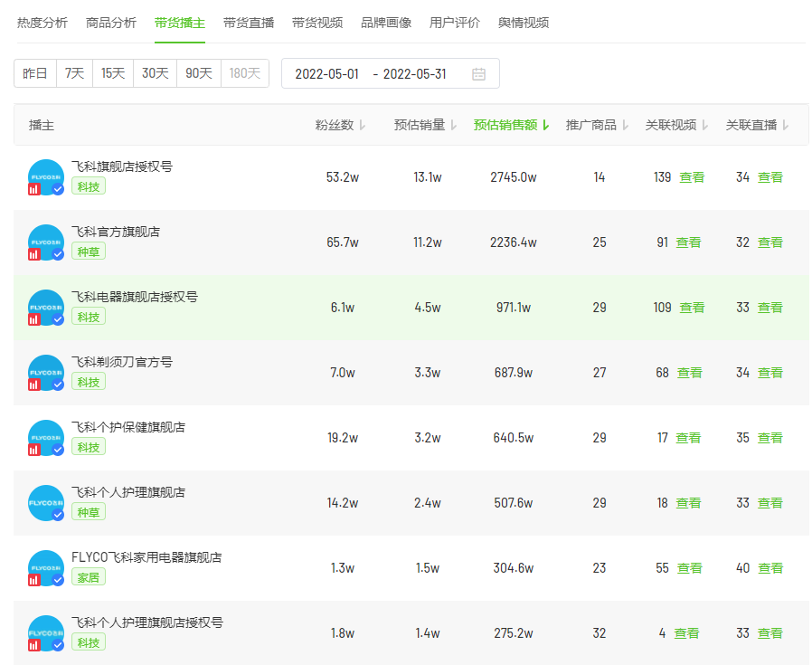This screenshot has width=812, height=665.
Task: View 40 livestreams of FLYCO飞科家用电器旗舰店
Action: tap(770, 568)
